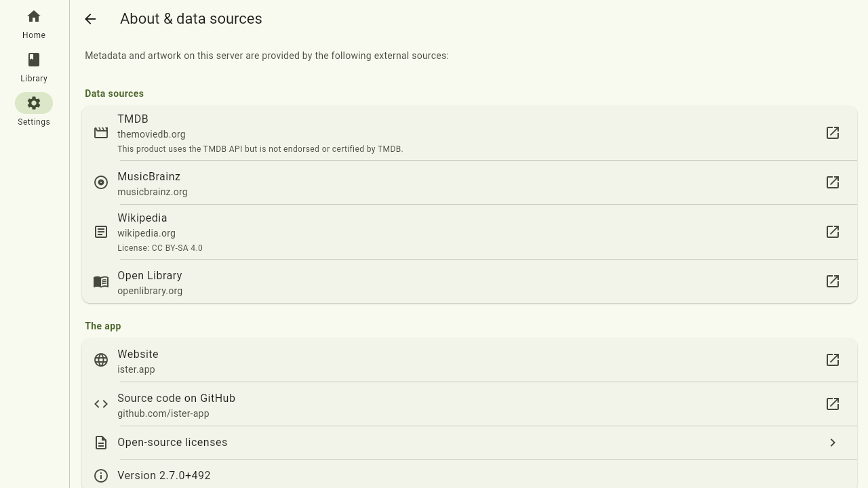The height and width of the screenshot is (488, 868).
Task: Click the back arrow next to About
Action: (x=90, y=19)
